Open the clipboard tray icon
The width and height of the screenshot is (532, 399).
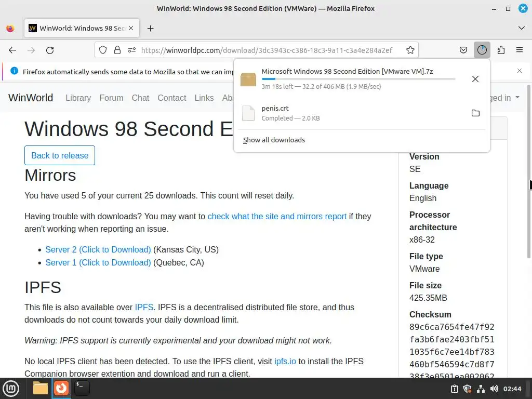point(454,389)
